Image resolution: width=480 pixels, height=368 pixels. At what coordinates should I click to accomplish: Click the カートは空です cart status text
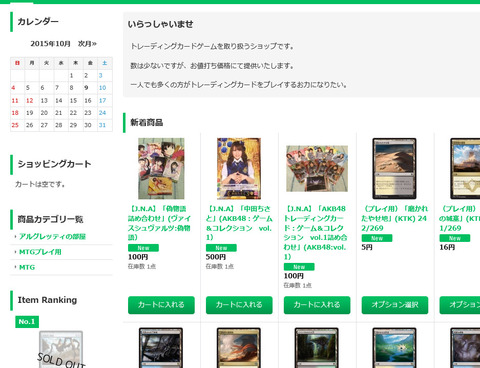point(40,184)
